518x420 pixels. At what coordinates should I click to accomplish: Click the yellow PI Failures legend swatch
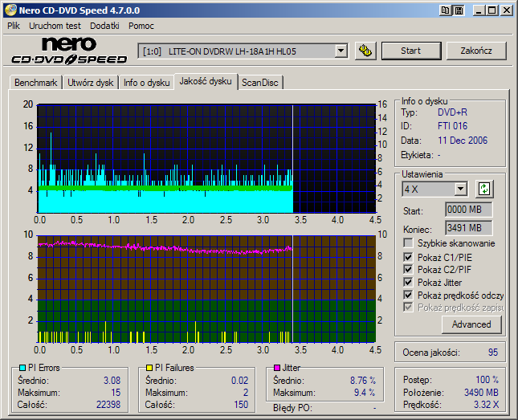(149, 368)
